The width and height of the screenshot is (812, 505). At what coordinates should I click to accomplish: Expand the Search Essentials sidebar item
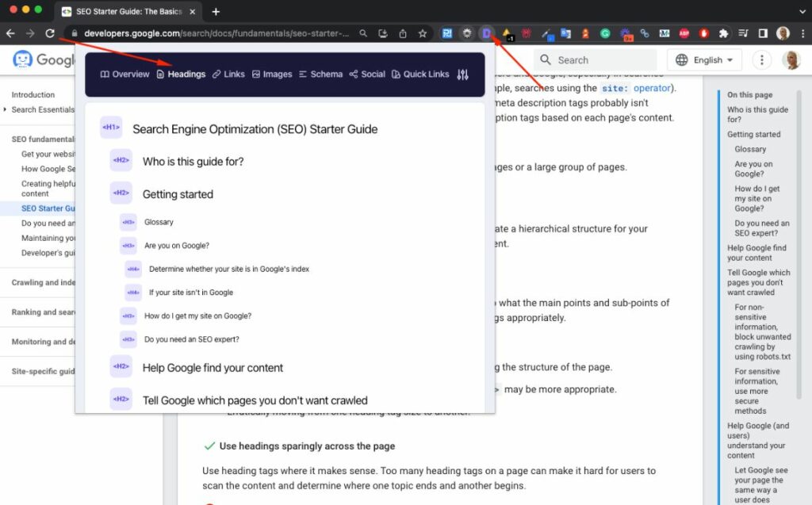7,109
